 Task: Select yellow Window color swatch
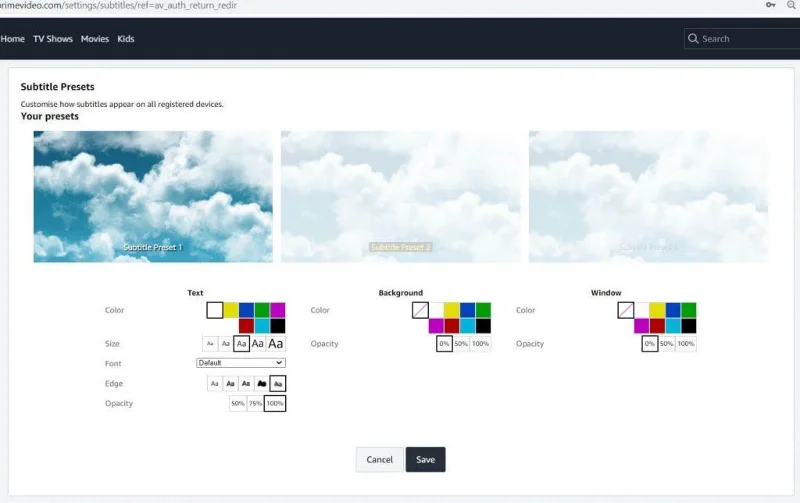coord(658,310)
